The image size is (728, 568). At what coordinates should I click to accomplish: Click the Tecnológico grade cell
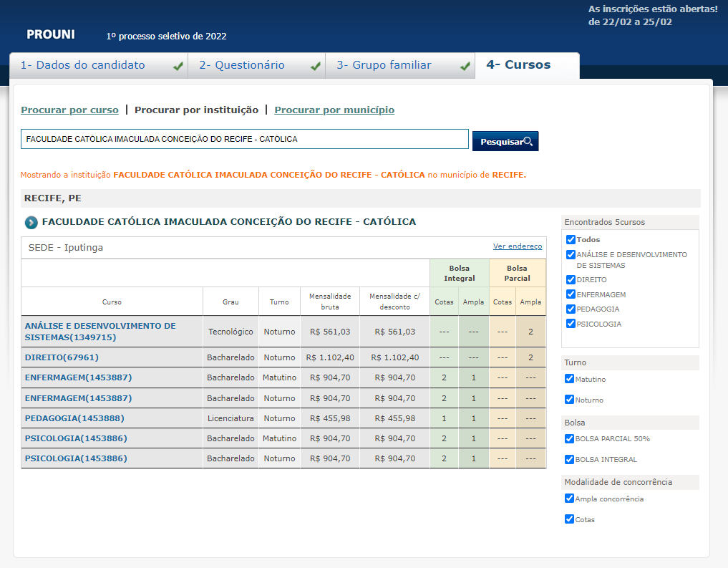230,332
